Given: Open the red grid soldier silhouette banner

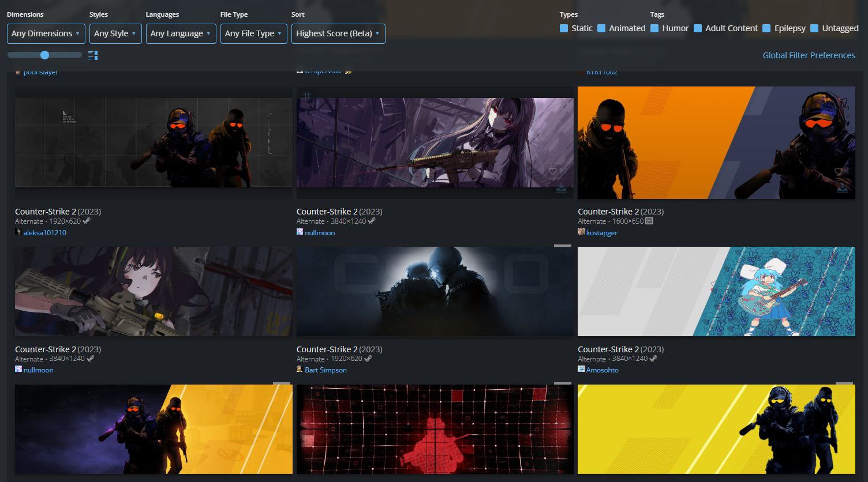Looking at the screenshot, I should 435,429.
